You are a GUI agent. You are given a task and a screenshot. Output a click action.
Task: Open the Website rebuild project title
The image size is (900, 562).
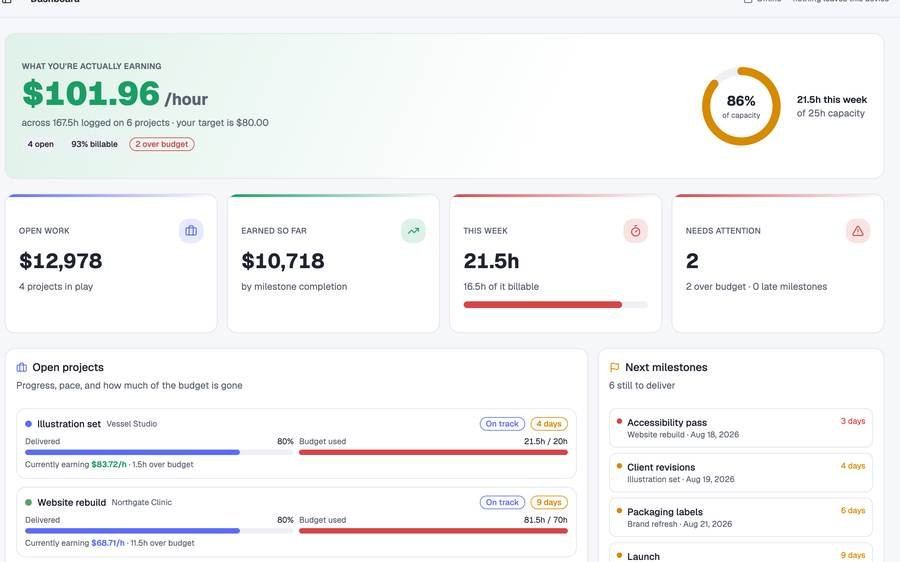pyautogui.click(x=72, y=502)
